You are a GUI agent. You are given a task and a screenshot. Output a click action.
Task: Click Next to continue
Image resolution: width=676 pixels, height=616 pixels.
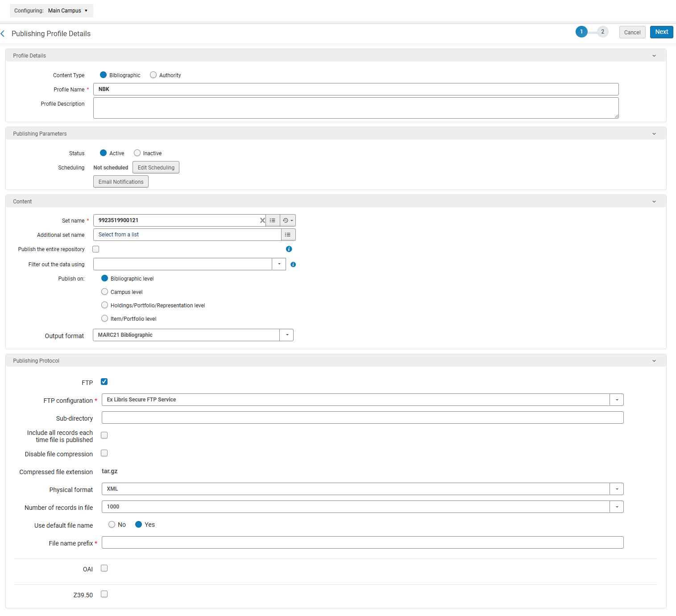pyautogui.click(x=661, y=32)
